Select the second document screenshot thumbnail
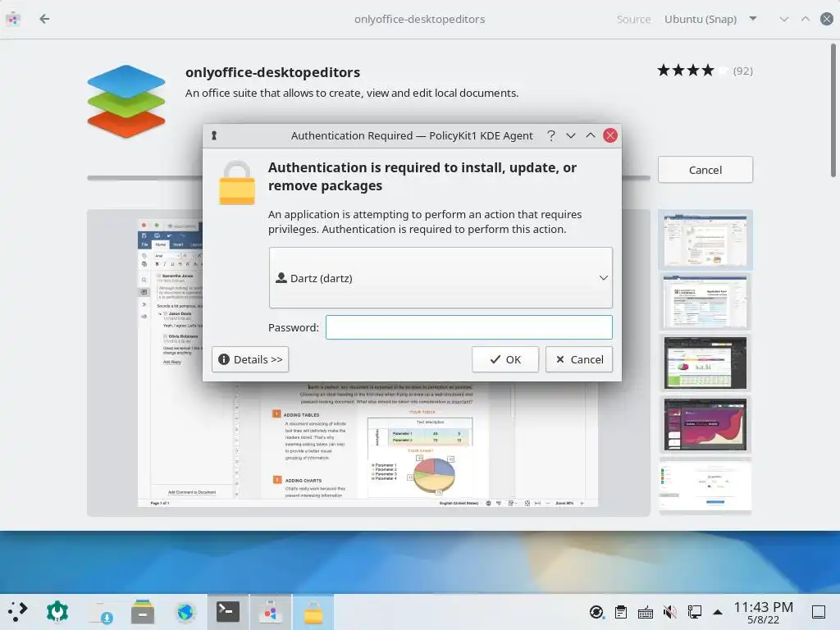This screenshot has height=630, width=840. pos(705,301)
